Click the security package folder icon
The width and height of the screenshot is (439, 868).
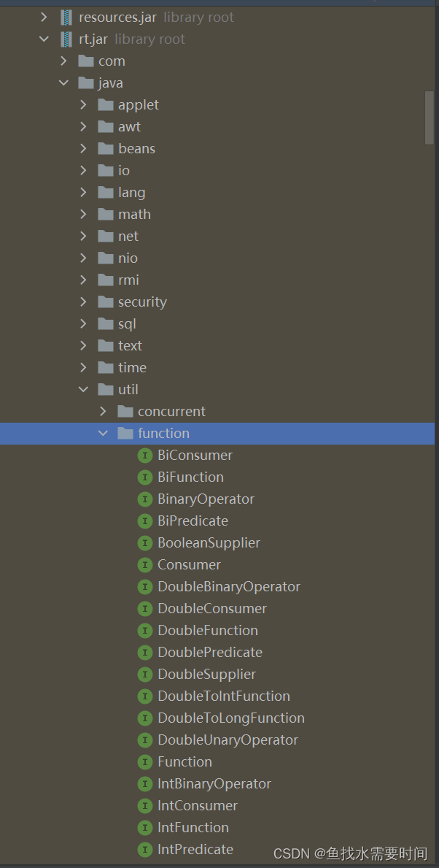[106, 302]
